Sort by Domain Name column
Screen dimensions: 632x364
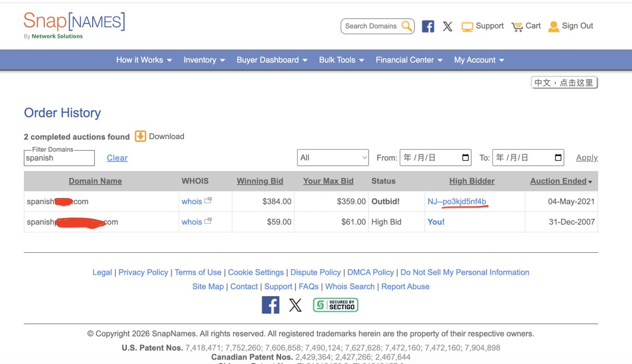point(95,181)
